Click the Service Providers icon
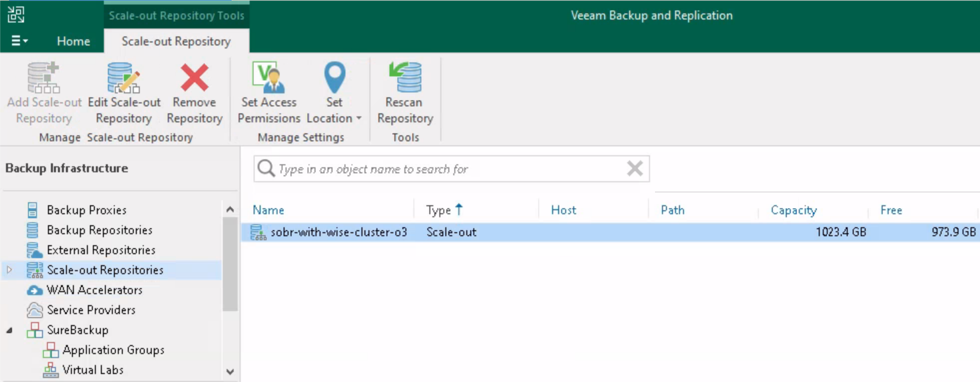 pos(34,310)
